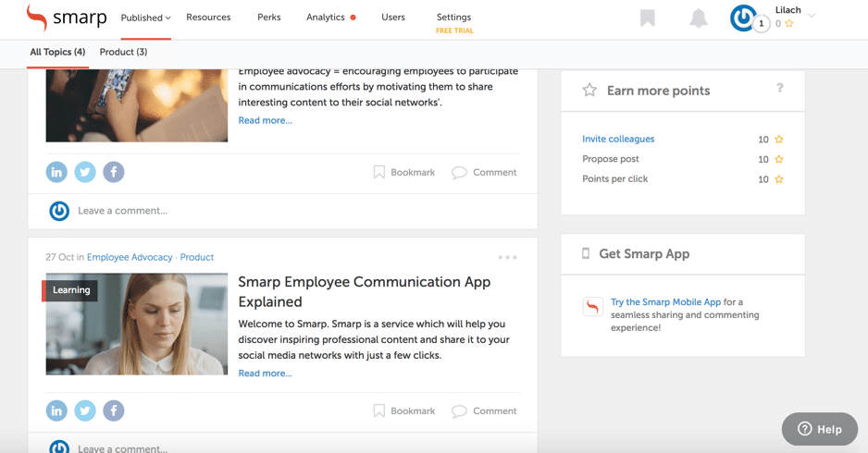Open the Learning woman thumbnail
The width and height of the screenshot is (868, 453).
pos(137,324)
